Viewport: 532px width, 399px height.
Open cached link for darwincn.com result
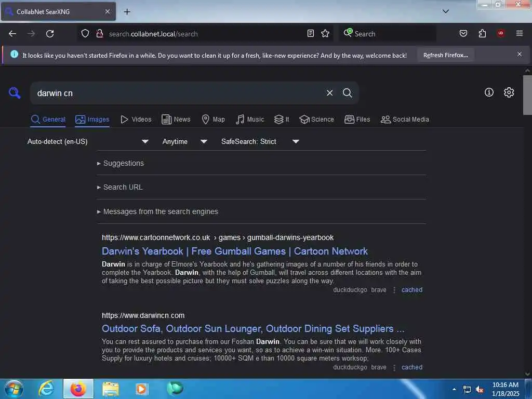pos(412,367)
